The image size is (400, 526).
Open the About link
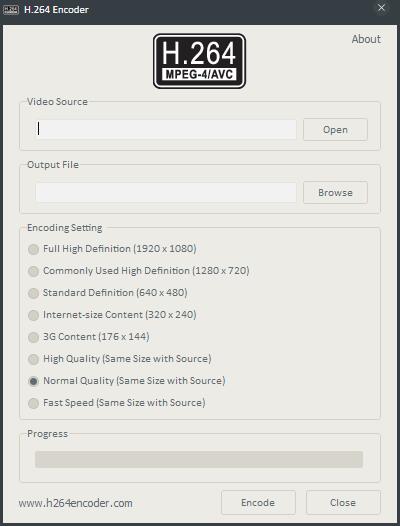(366, 39)
